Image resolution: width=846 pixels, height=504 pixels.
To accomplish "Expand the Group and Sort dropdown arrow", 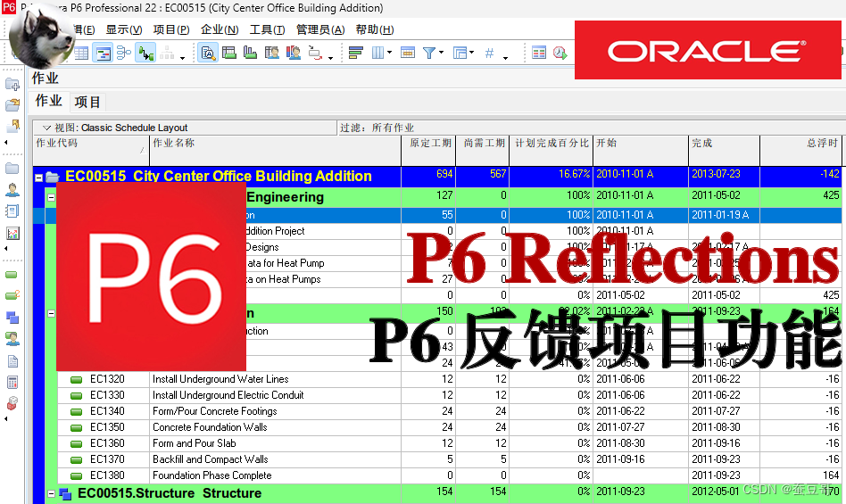I will 471,53.
